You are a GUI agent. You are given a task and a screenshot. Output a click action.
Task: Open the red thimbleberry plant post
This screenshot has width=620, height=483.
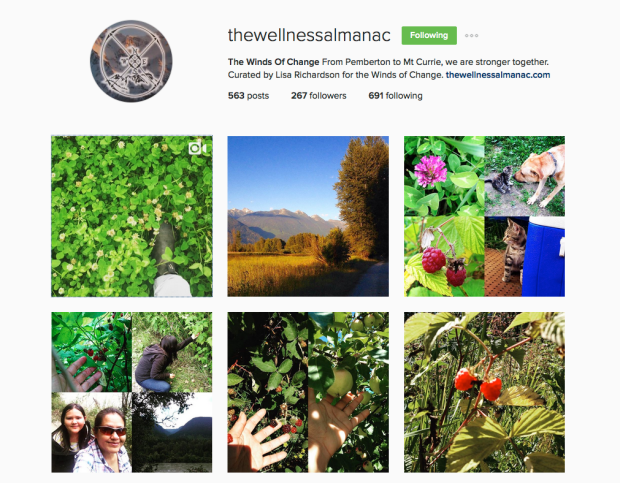pyautogui.click(x=484, y=392)
